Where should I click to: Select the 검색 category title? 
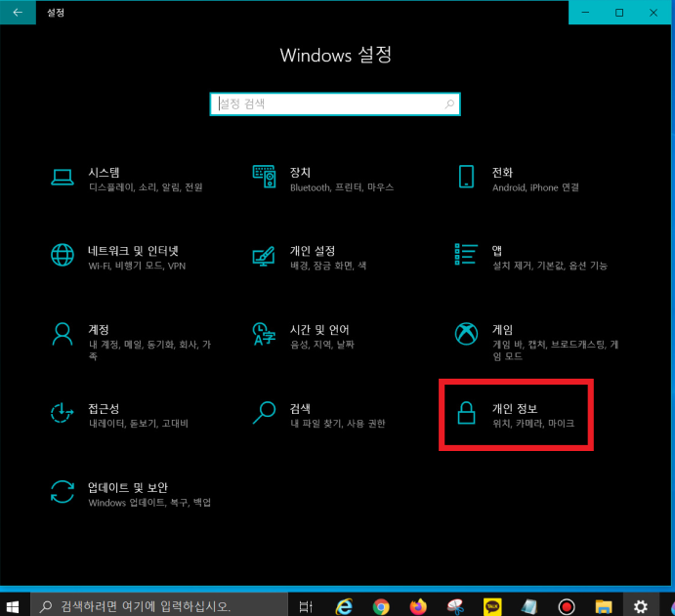point(301,408)
